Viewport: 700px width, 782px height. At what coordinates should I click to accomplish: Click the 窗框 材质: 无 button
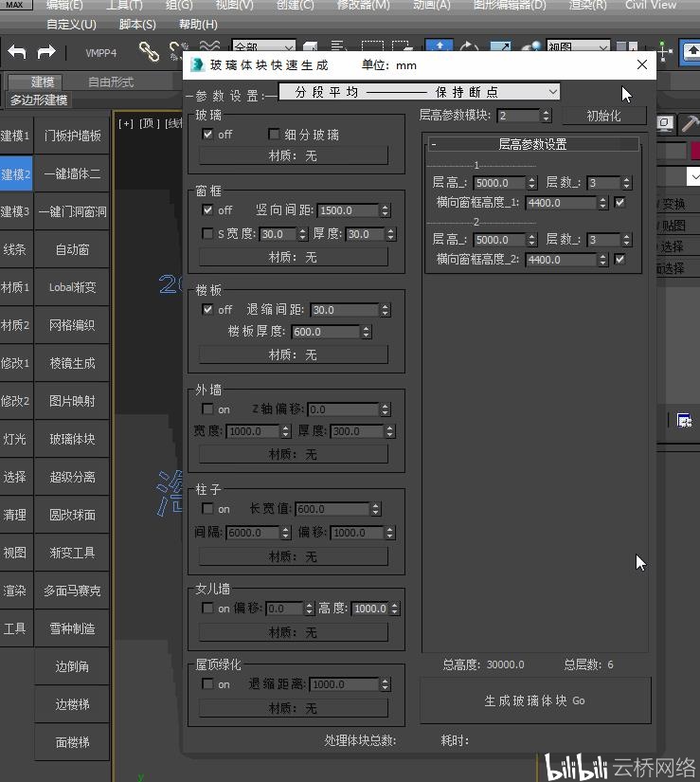(x=293, y=257)
